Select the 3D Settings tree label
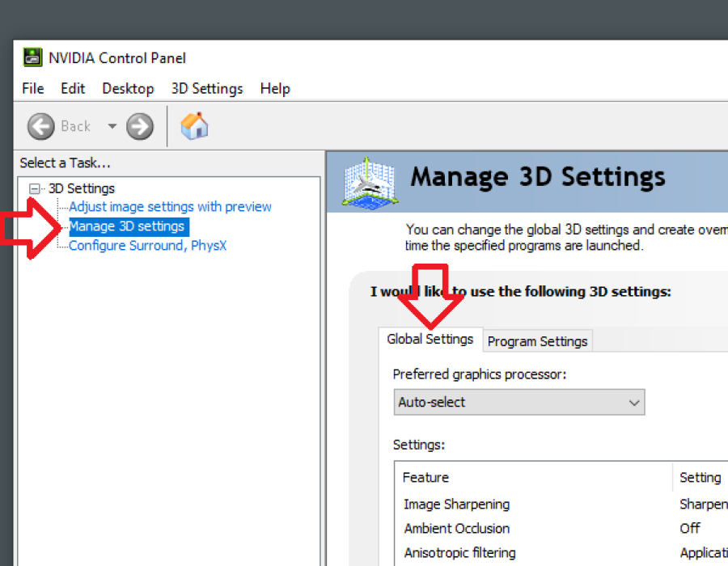The width and height of the screenshot is (728, 566). (x=82, y=188)
